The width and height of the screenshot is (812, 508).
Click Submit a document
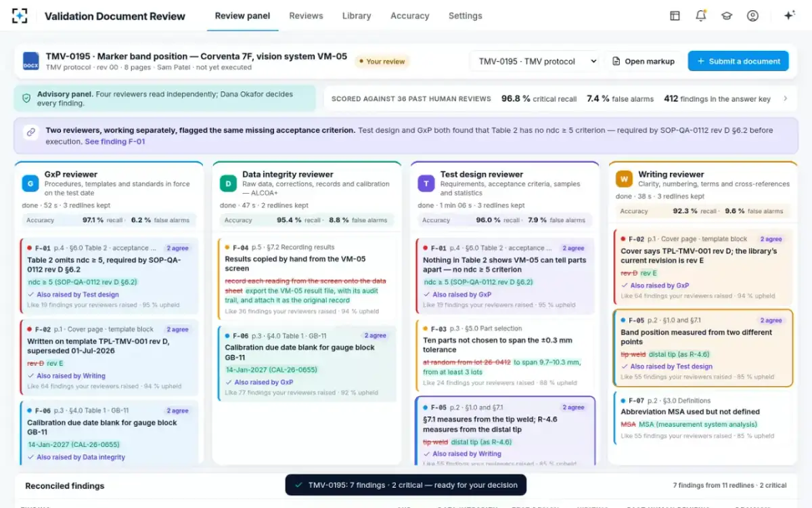tap(738, 61)
